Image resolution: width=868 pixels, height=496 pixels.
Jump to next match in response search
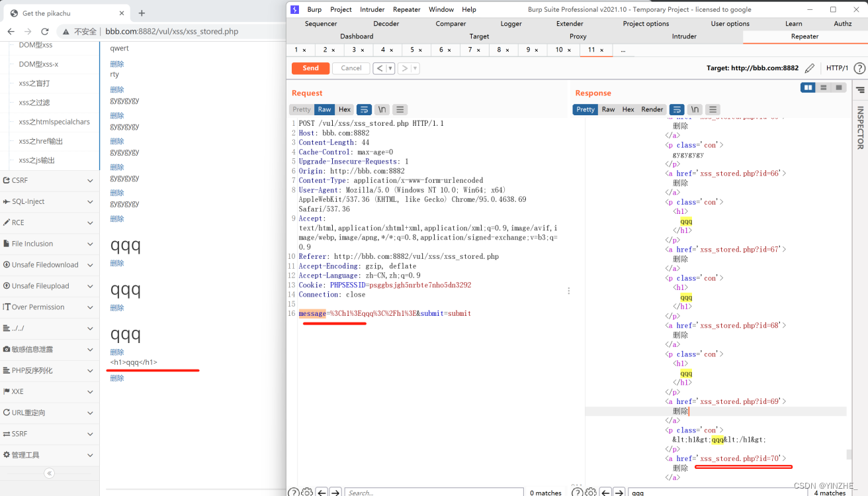pos(619,492)
